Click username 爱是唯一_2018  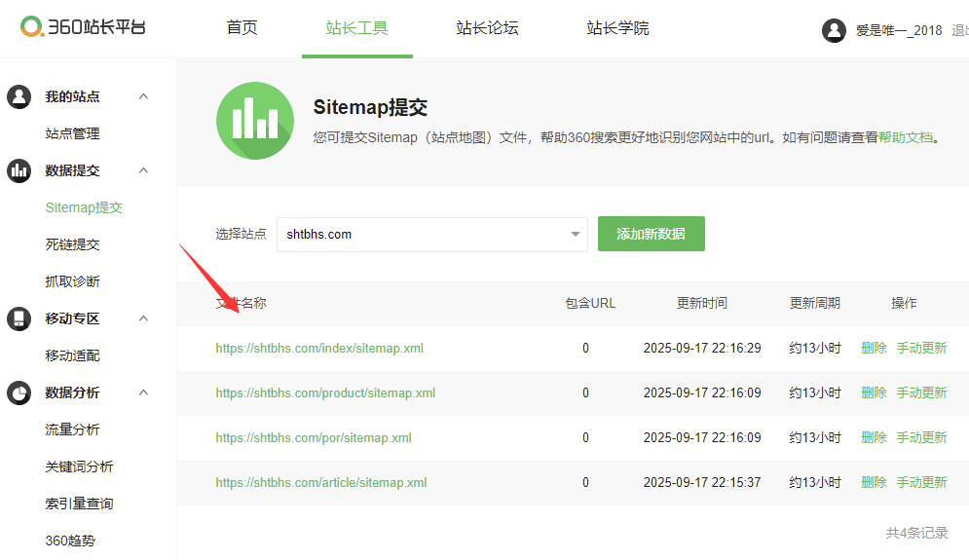click(x=899, y=30)
